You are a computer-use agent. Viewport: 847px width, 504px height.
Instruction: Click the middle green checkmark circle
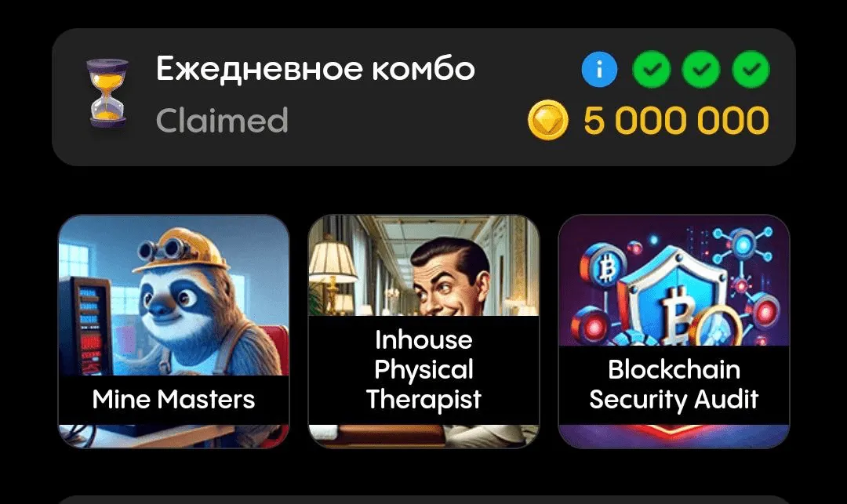click(700, 69)
